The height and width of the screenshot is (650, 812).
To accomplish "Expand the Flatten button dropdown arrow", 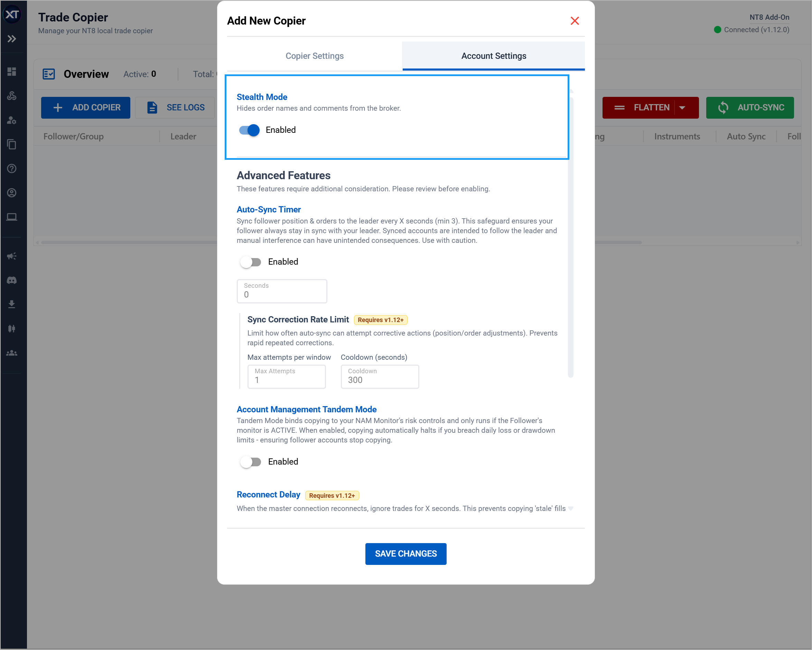I will coord(682,108).
